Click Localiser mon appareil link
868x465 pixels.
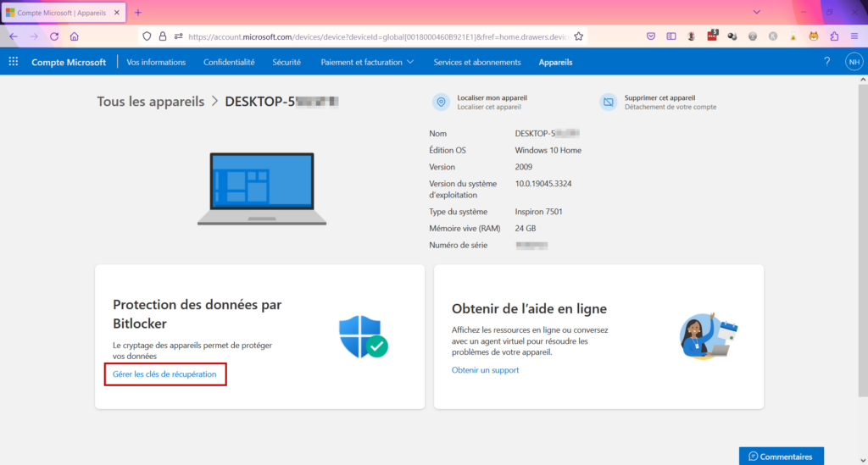click(x=492, y=98)
